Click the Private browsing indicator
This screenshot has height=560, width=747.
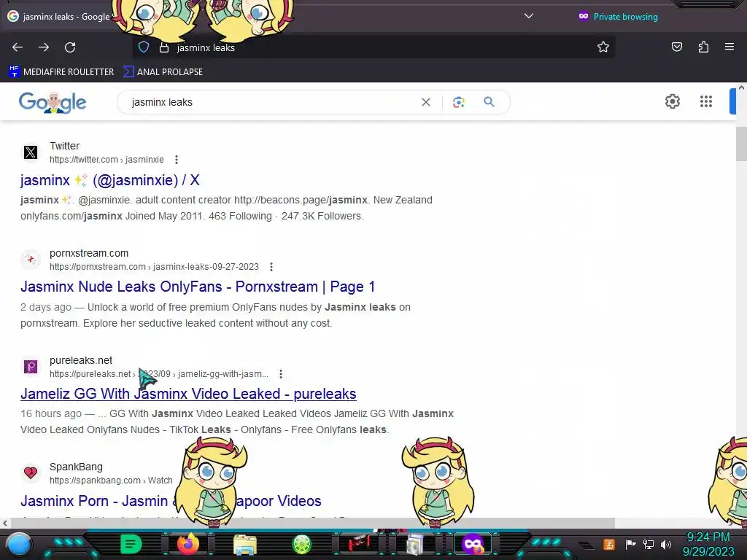pyautogui.click(x=618, y=17)
